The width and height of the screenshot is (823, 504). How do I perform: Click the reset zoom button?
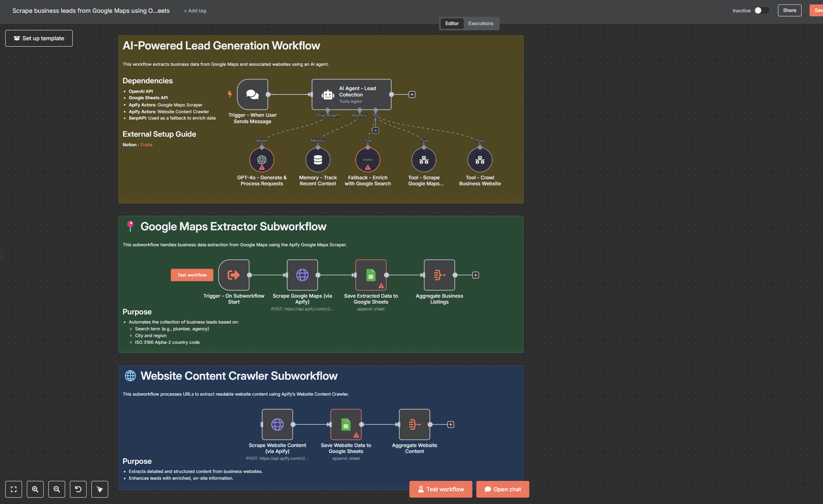click(78, 489)
